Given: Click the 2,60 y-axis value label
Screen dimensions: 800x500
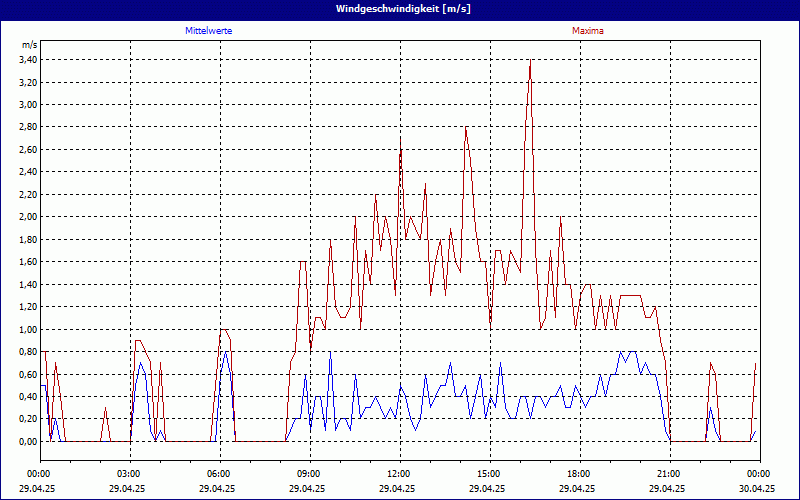Looking at the screenshot, I should click(x=28, y=149).
